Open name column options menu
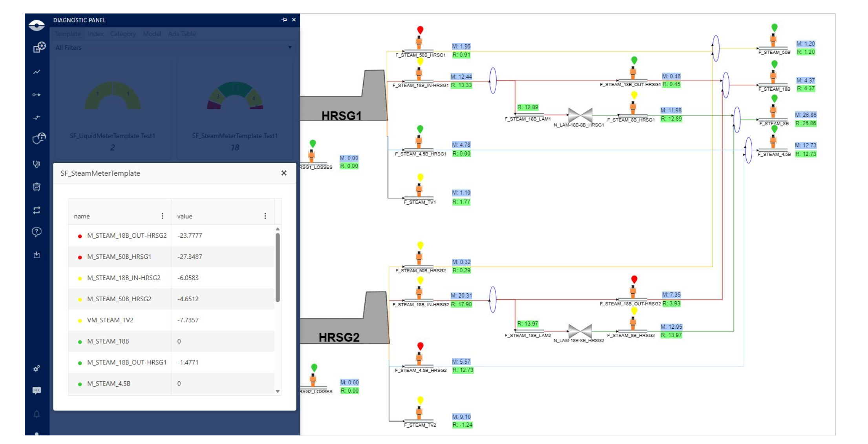This screenshot has width=868, height=444. pos(163,216)
